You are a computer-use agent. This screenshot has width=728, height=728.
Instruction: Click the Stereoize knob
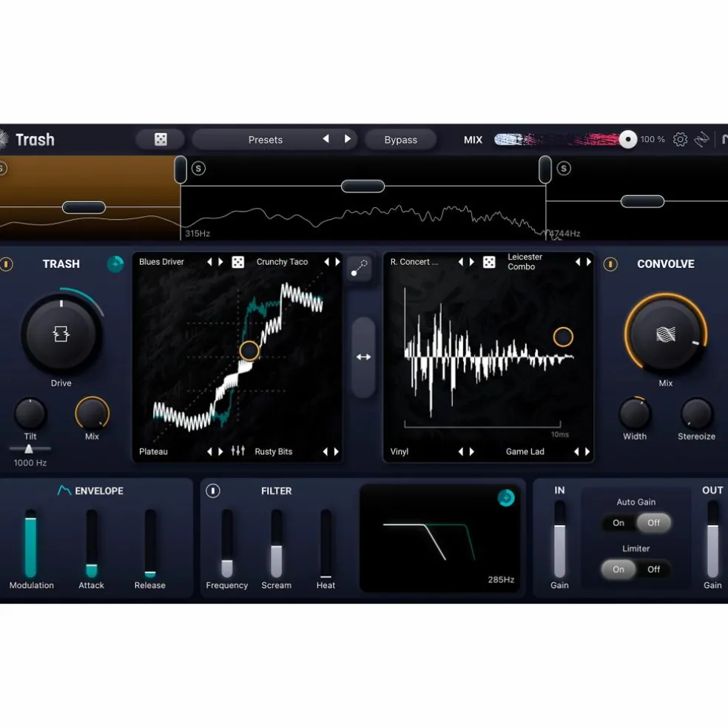(x=696, y=414)
